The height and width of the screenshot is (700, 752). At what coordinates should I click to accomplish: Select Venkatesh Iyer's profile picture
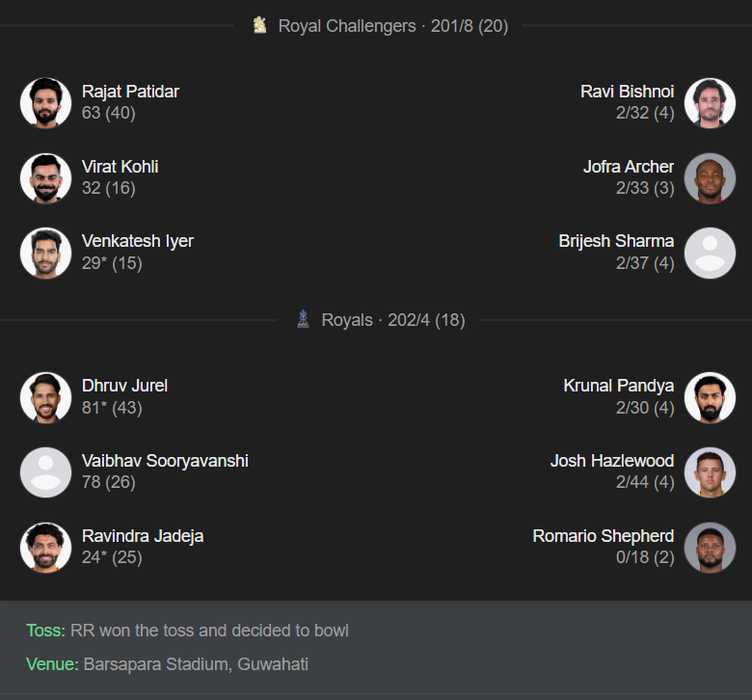[x=45, y=253]
